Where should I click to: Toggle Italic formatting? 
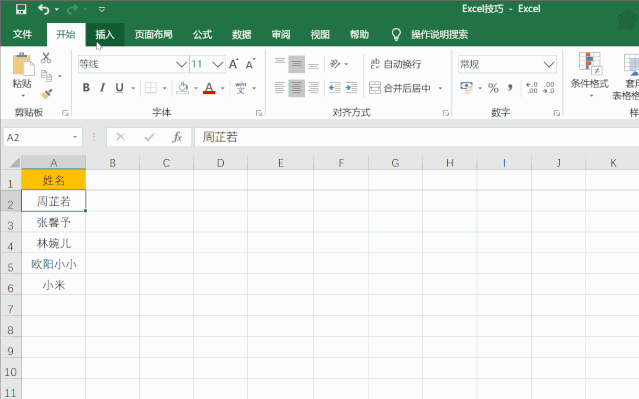(x=103, y=88)
